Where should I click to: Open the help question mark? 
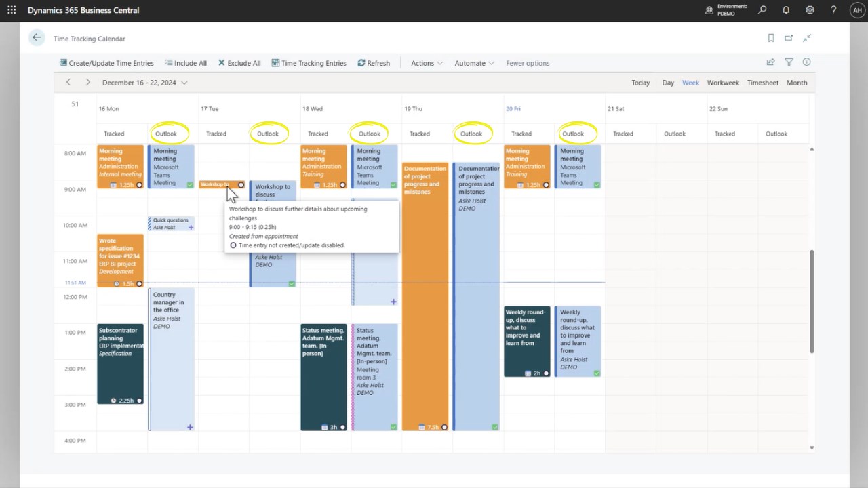(833, 10)
